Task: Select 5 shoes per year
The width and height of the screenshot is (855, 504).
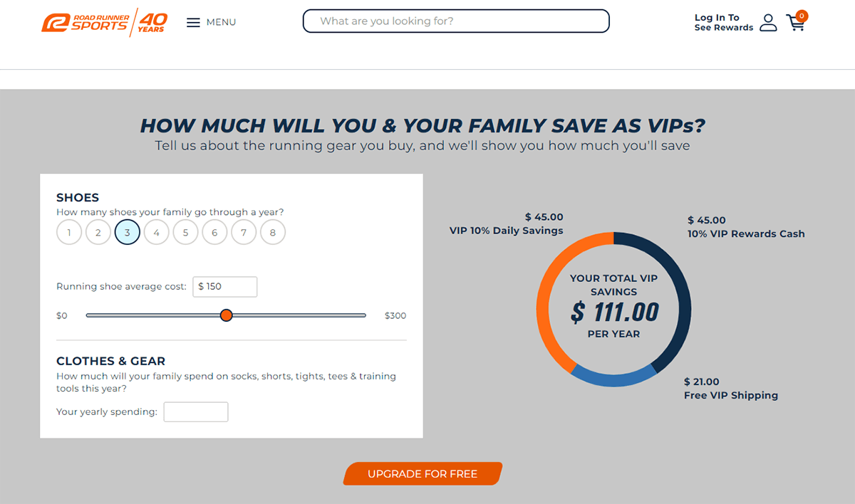Action: 185,232
